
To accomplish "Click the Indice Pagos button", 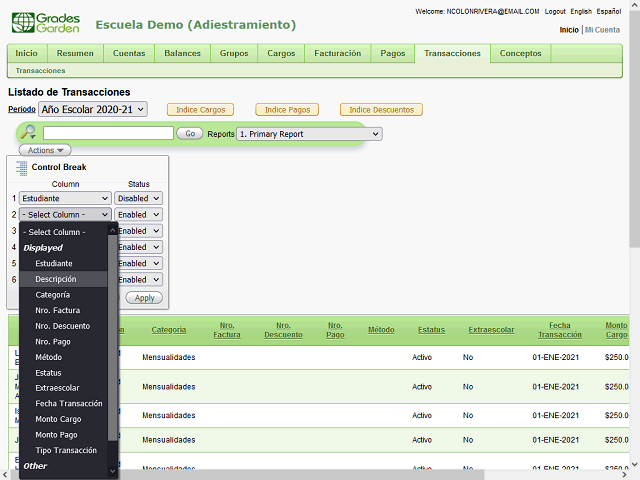I will click(x=287, y=110).
